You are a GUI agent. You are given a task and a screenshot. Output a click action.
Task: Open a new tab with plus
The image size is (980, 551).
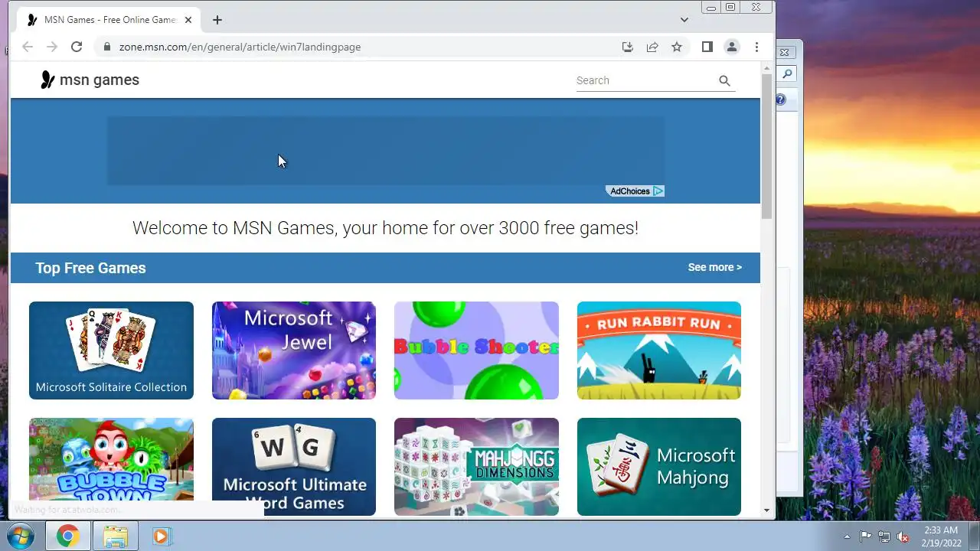[217, 20]
